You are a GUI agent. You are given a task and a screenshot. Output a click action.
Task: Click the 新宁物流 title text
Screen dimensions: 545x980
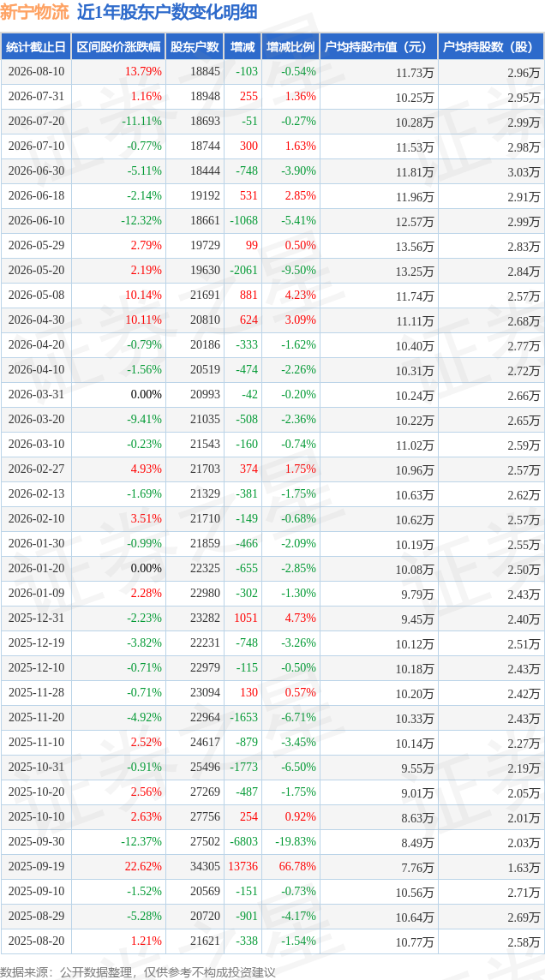[x=36, y=13]
